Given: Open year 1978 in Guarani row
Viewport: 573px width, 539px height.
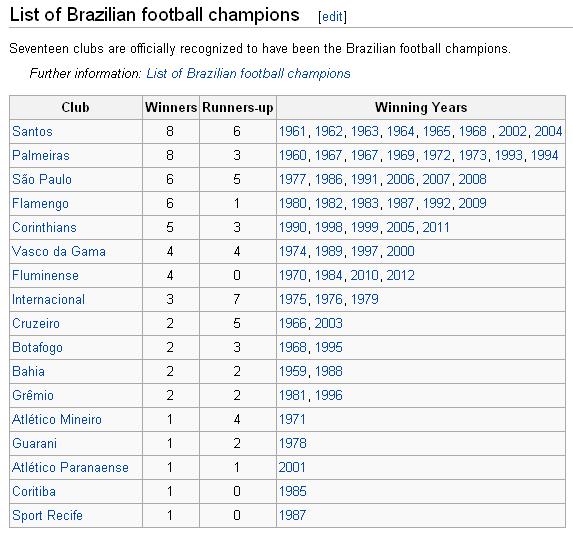Looking at the screenshot, I should coord(293,443).
